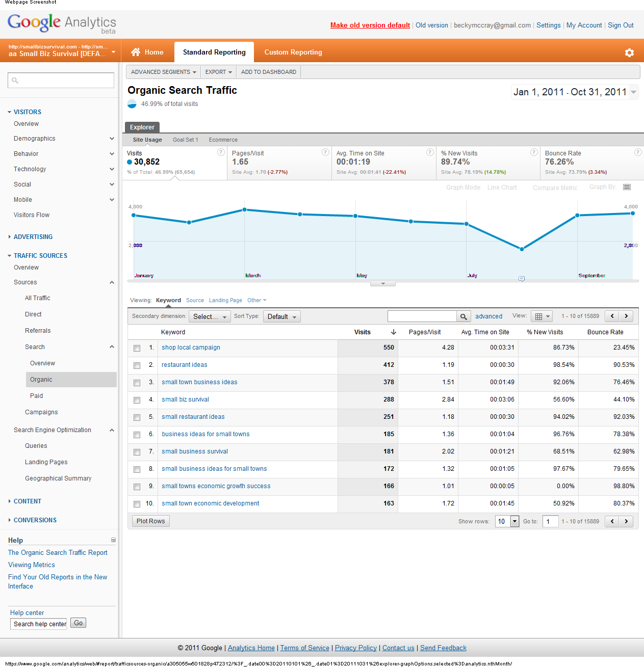Expand the Secondary dimension Select dropdown
This screenshot has width=644, height=667.
[210, 316]
